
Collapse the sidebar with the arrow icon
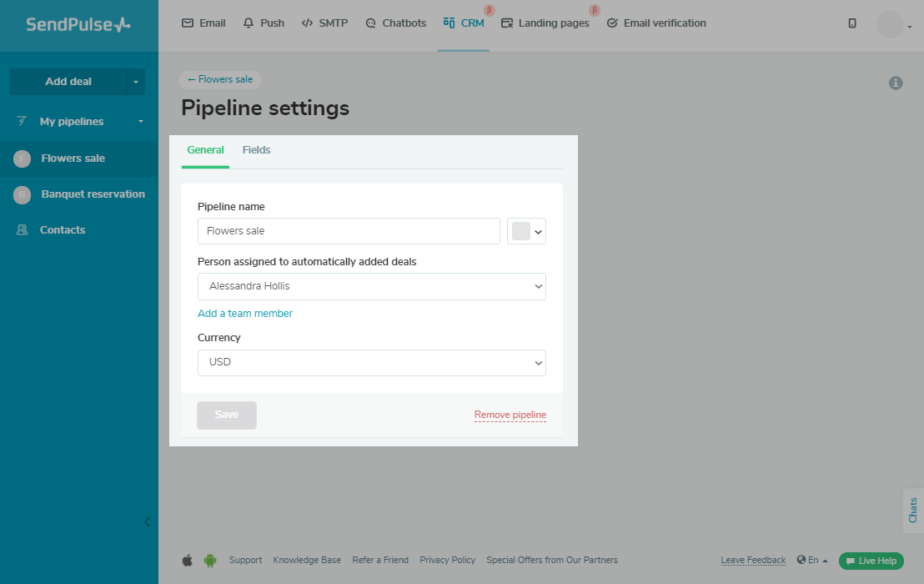coord(147,522)
